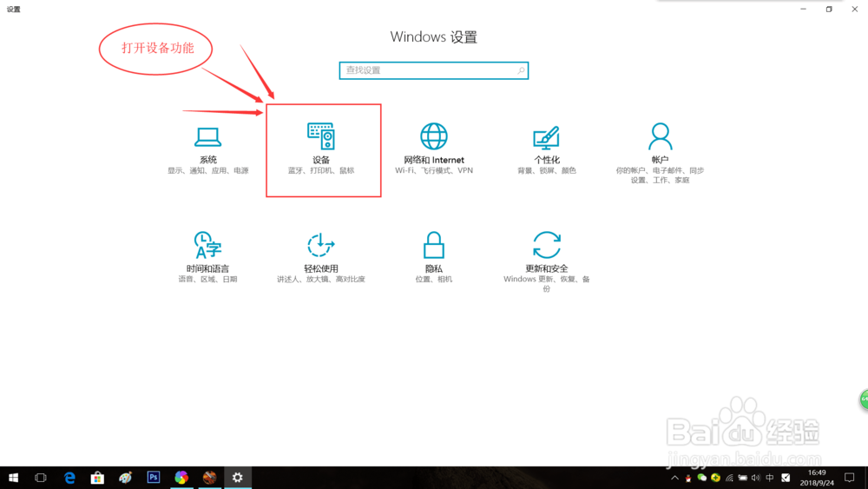Image resolution: width=868 pixels, height=489 pixels.
Task: Open Task View from the taskbar
Action: [x=41, y=478]
